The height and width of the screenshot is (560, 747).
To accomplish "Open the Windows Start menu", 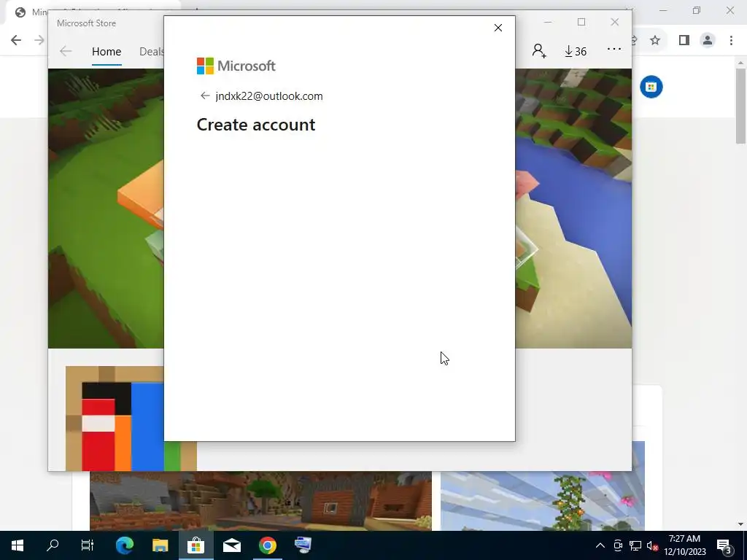I will (x=18, y=545).
